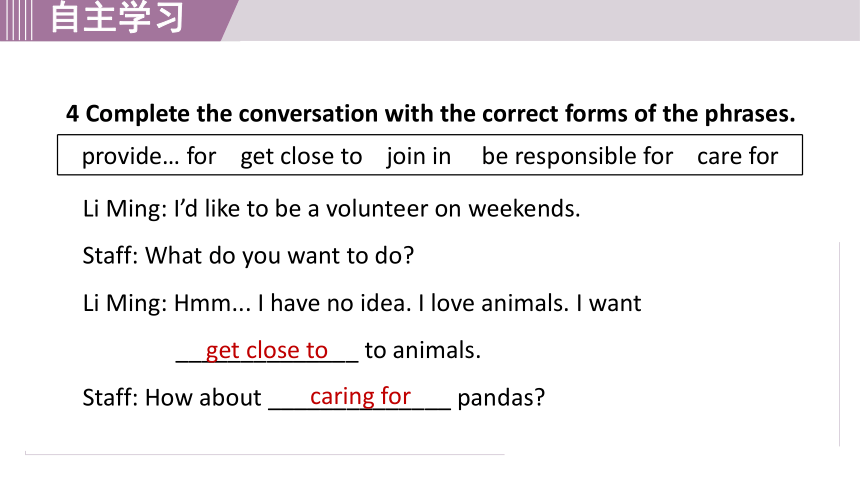Select the 'join in' phrase
Screen dimensions: 860x484
418,156
